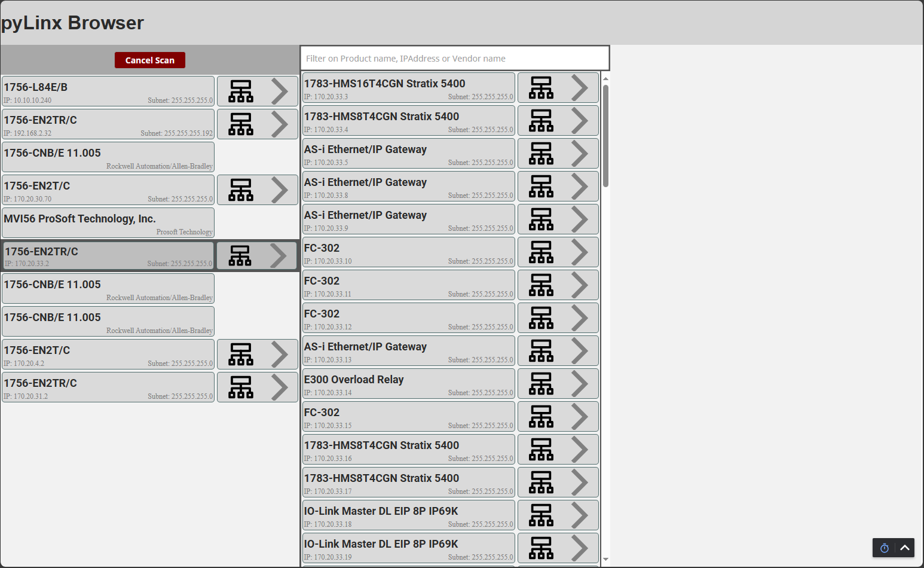Click network icon for 1756-EN2TR/C at 192.168.2.32
Viewport: 924px width, 568px height.
coord(241,124)
